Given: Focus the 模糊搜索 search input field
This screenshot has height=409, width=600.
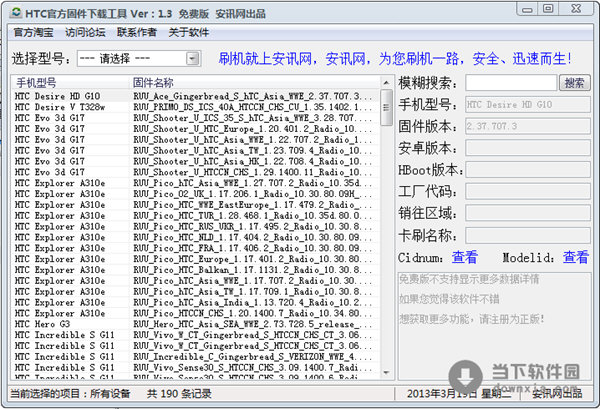Looking at the screenshot, I should click(x=511, y=83).
